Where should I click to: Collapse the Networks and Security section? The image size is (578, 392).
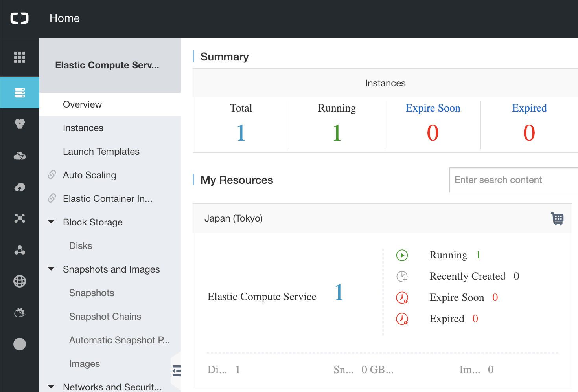pos(51,387)
